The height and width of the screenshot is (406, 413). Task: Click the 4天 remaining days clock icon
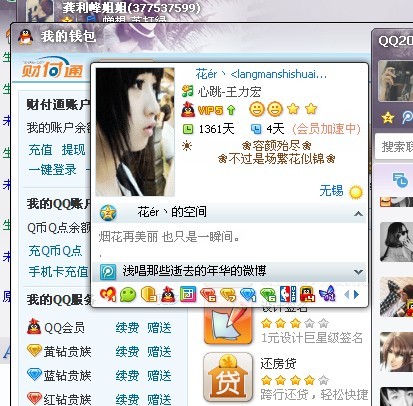point(256,129)
